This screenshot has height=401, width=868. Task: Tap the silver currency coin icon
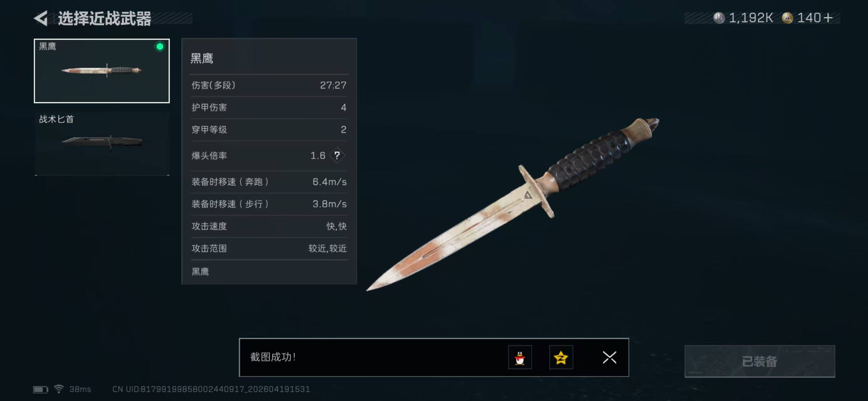pyautogui.click(x=719, y=18)
